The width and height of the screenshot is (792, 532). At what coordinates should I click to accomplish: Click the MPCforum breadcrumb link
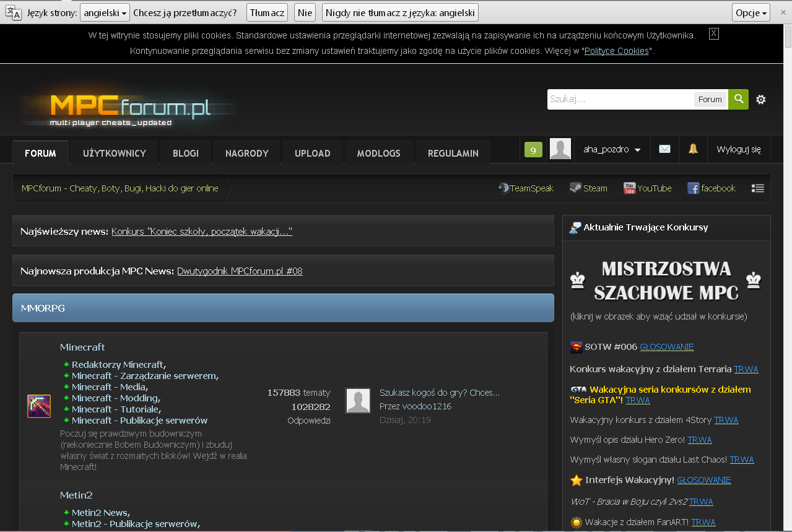click(120, 188)
